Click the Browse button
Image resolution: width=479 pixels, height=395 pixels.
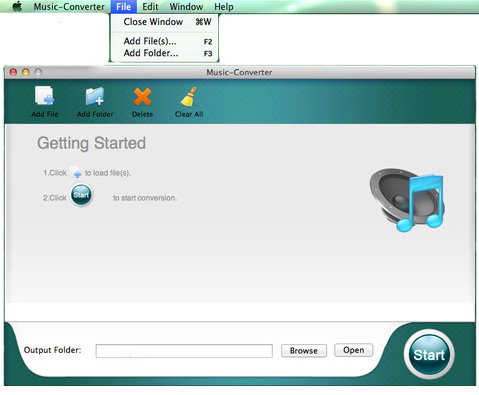[304, 351]
